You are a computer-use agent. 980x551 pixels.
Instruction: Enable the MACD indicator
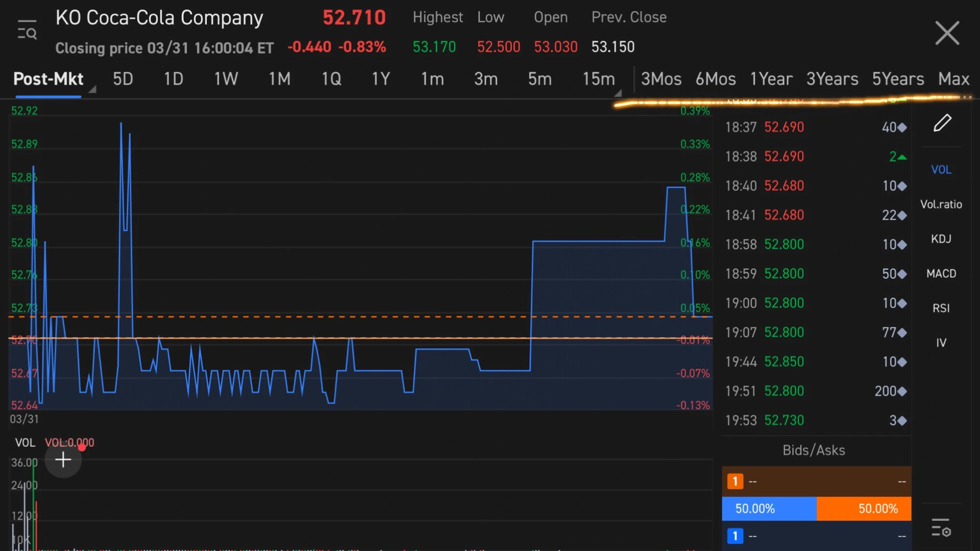(x=941, y=273)
